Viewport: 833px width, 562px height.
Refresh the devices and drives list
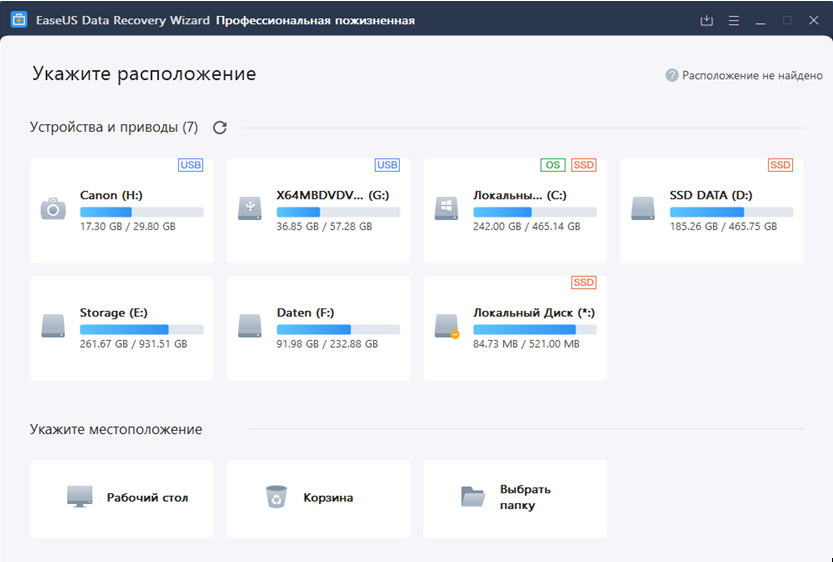pyautogui.click(x=220, y=127)
